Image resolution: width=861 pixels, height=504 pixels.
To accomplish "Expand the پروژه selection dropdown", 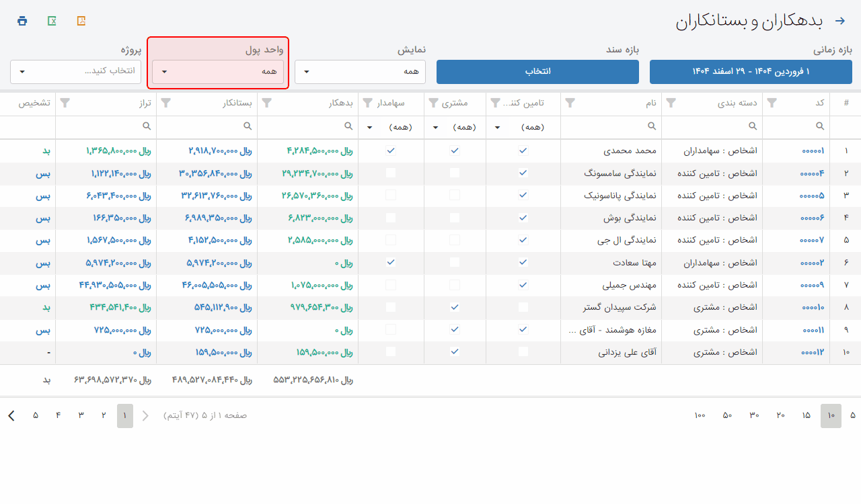I will [75, 71].
